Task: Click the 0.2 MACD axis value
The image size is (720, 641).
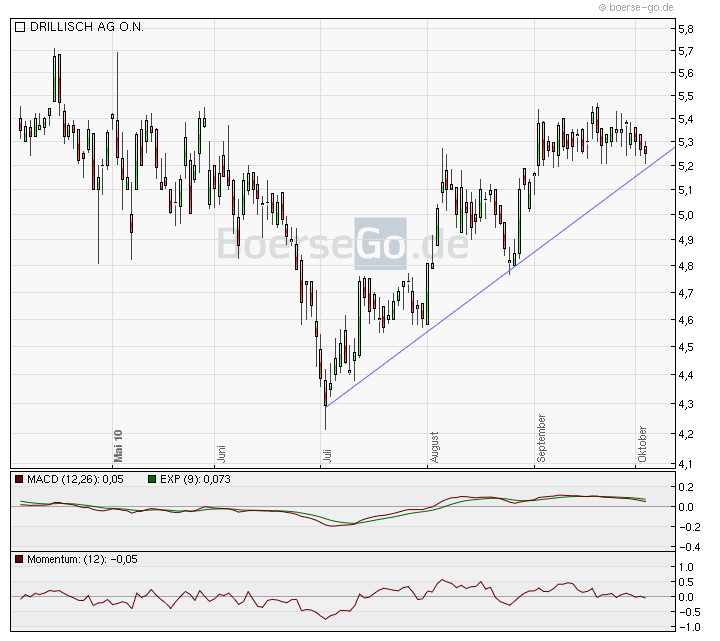Action: point(686,487)
